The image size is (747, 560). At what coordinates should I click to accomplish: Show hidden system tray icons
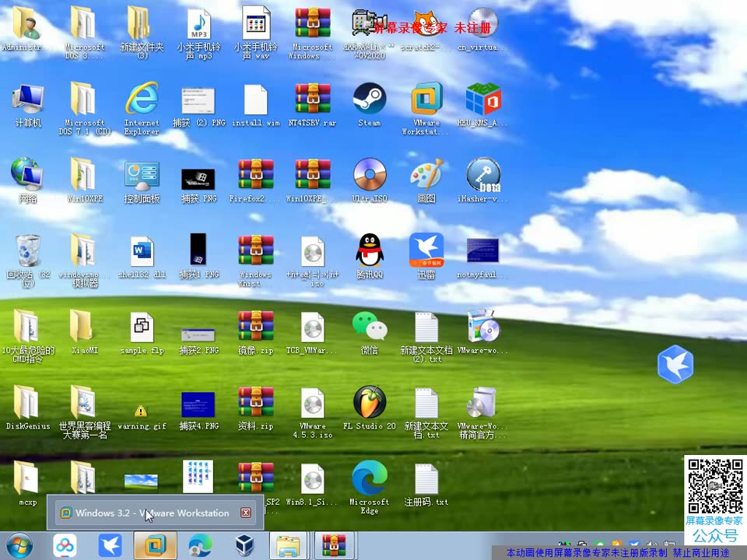(x=554, y=544)
